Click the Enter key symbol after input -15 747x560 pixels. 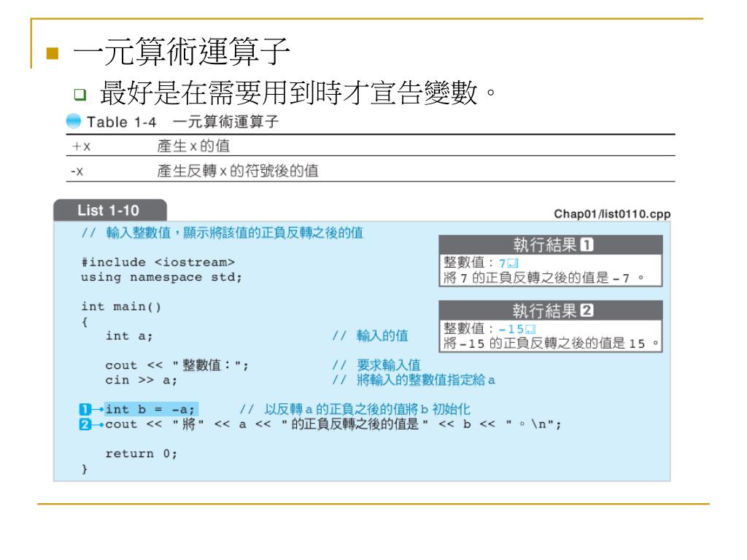tap(530, 329)
